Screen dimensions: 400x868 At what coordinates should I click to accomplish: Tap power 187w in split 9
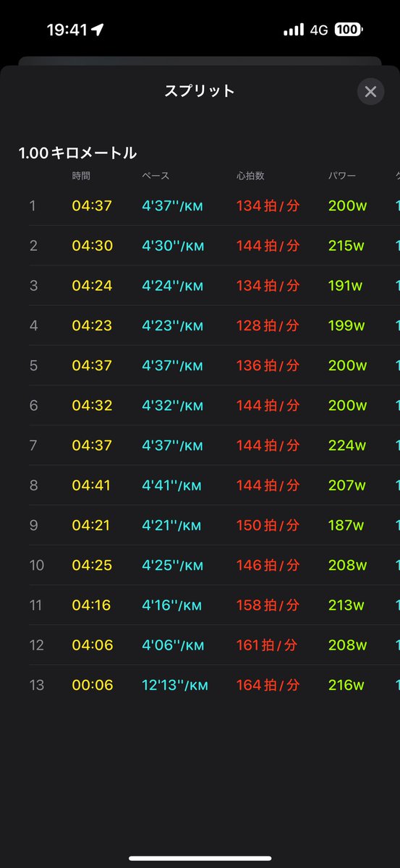pos(346,525)
